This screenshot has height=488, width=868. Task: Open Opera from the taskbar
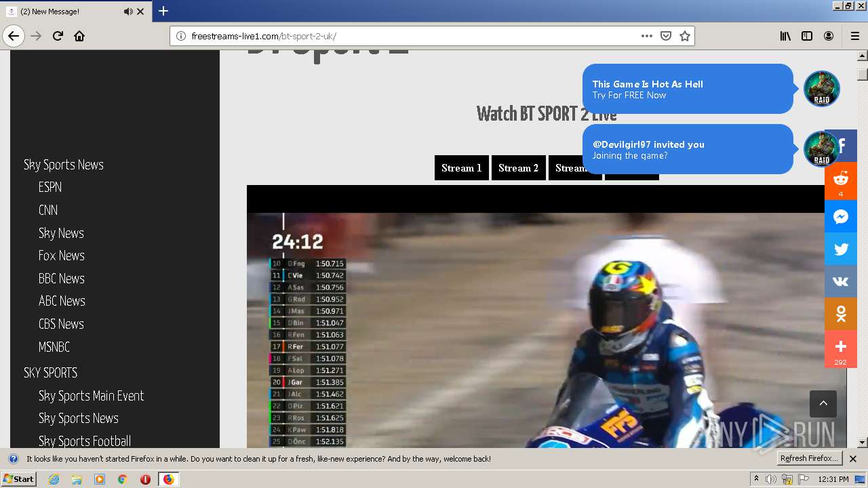point(145,479)
